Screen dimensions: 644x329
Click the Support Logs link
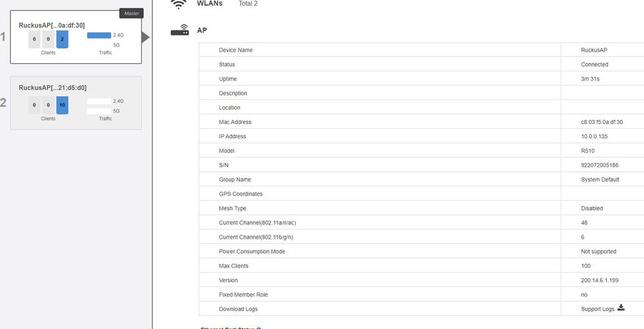click(x=598, y=309)
